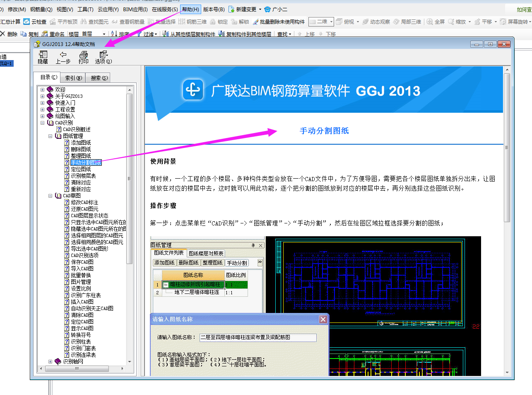The image size is (532, 395).
Task: Click the tree panel vertical scrollbar
Action: (x=129, y=178)
